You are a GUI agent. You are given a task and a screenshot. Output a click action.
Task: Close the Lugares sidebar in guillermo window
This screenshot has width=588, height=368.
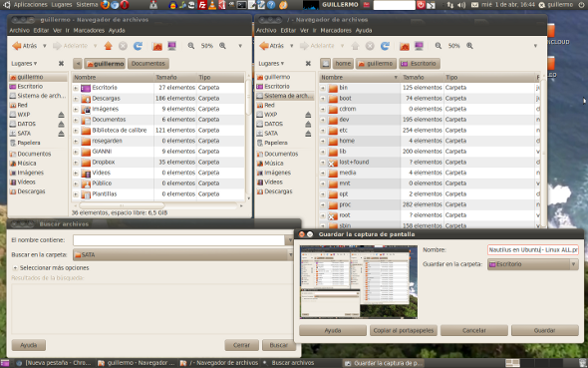(x=61, y=64)
